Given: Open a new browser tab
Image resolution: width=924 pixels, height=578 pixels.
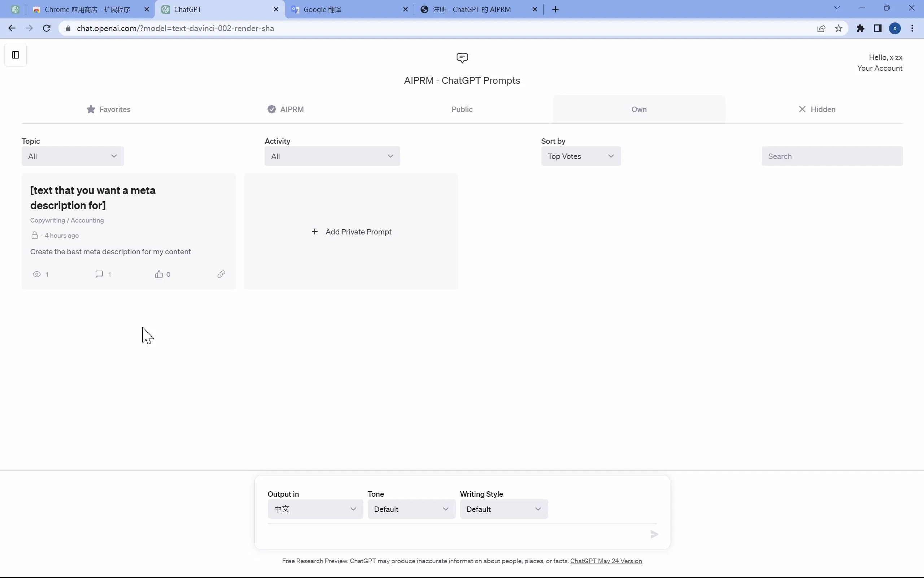Looking at the screenshot, I should pyautogui.click(x=555, y=9).
